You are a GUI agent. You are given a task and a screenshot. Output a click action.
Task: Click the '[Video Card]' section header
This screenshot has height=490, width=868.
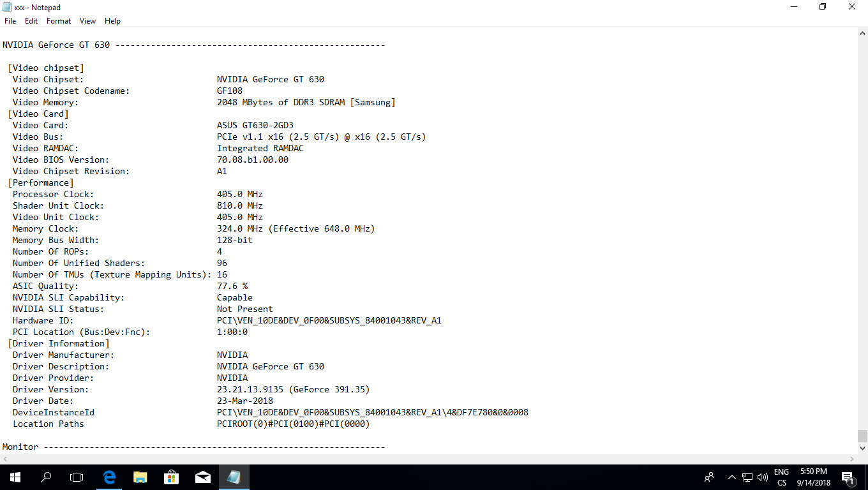[38, 114]
